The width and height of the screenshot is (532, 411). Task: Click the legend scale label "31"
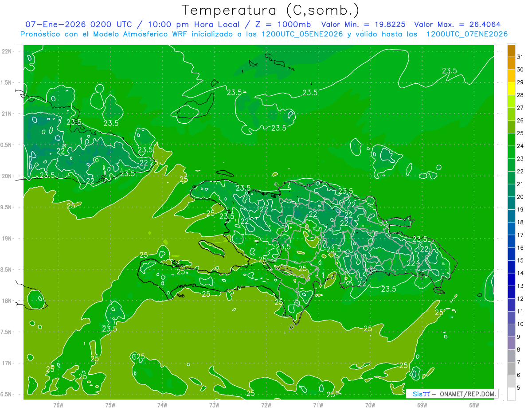pos(520,56)
